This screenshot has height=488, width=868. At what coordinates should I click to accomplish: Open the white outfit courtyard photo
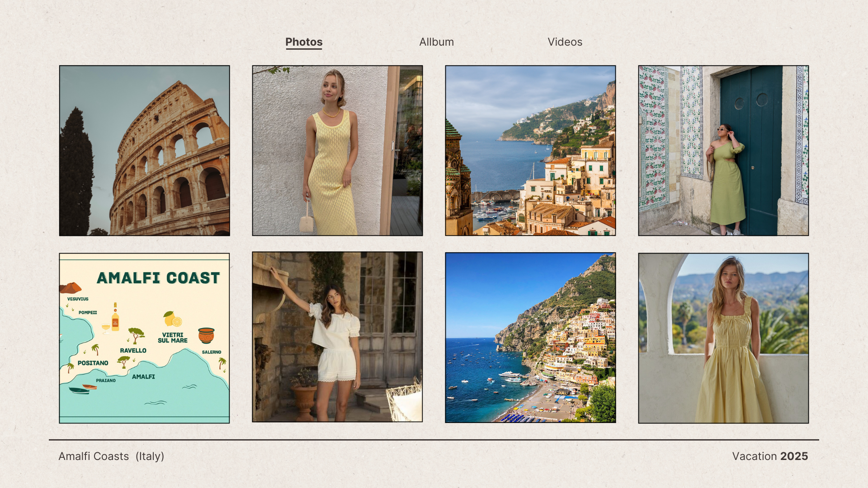pos(337,337)
